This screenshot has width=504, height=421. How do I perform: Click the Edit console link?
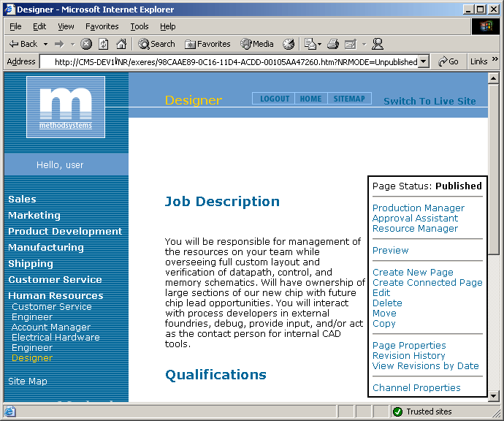click(x=381, y=293)
